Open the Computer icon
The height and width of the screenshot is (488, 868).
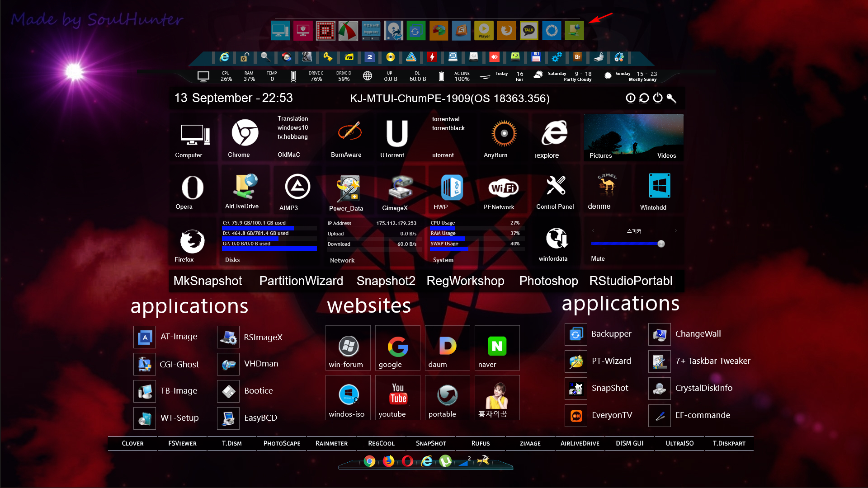click(x=195, y=135)
